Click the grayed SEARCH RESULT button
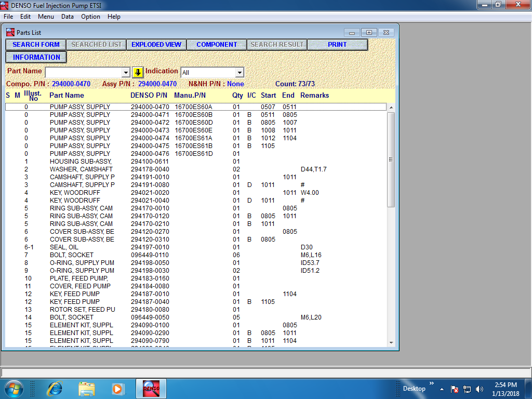 [x=277, y=45]
